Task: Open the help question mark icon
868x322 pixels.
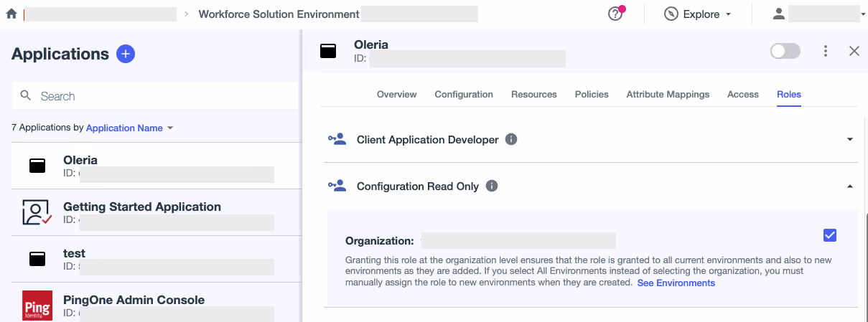Action: pyautogui.click(x=615, y=14)
